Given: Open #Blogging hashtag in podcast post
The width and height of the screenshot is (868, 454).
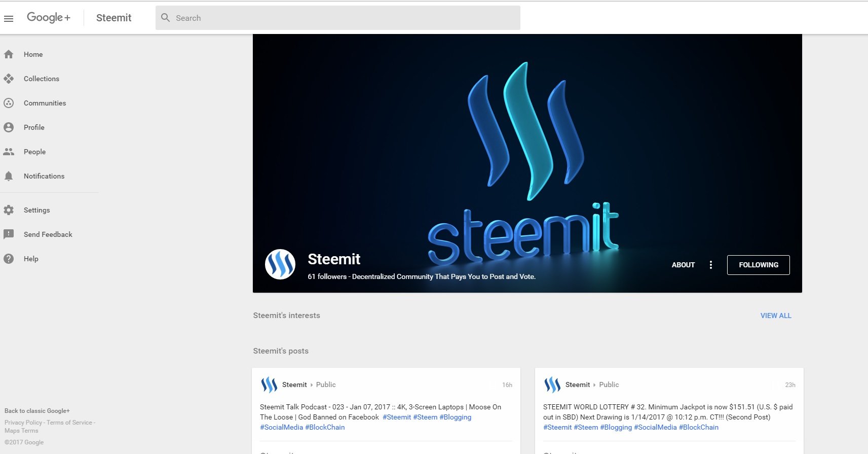Looking at the screenshot, I should [x=456, y=417].
